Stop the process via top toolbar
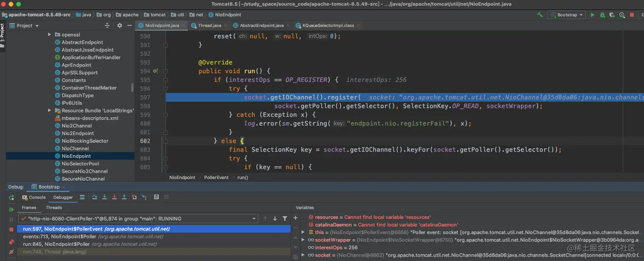 click(x=632, y=15)
